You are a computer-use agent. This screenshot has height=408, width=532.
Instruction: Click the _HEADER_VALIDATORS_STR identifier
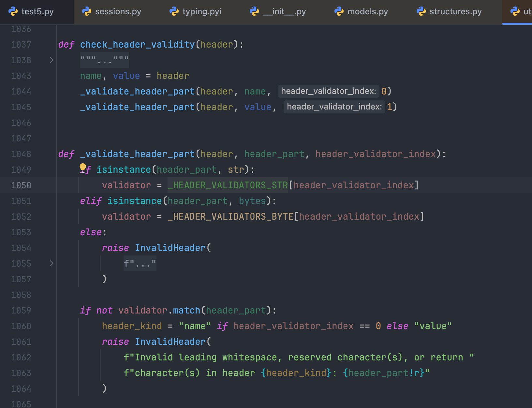point(228,185)
